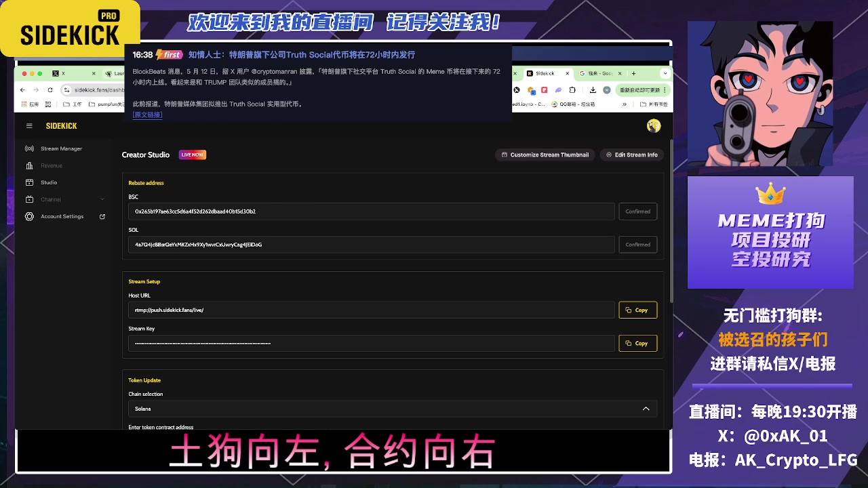Close the Google search tab
Screen dimensions: 868x488
point(620,73)
